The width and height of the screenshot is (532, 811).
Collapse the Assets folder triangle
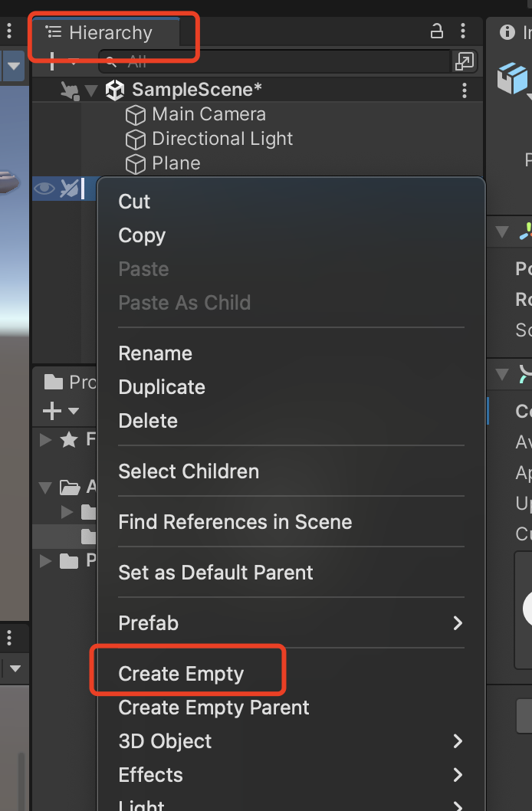point(44,488)
